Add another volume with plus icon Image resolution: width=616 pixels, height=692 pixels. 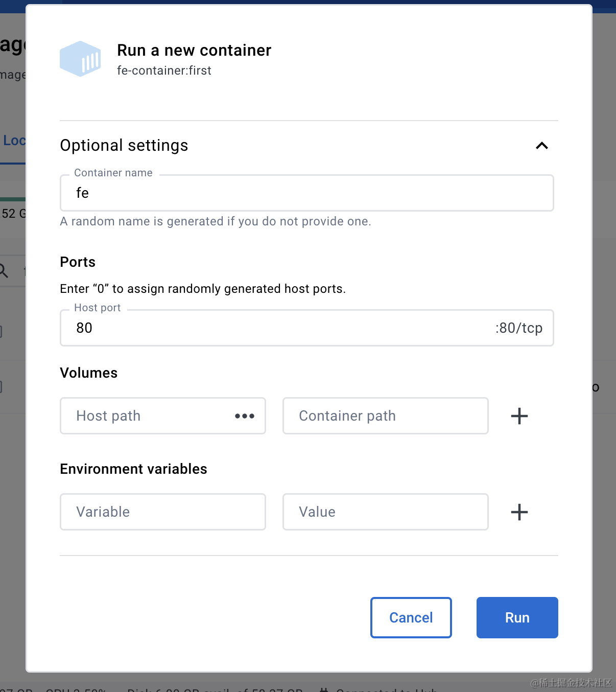(519, 416)
